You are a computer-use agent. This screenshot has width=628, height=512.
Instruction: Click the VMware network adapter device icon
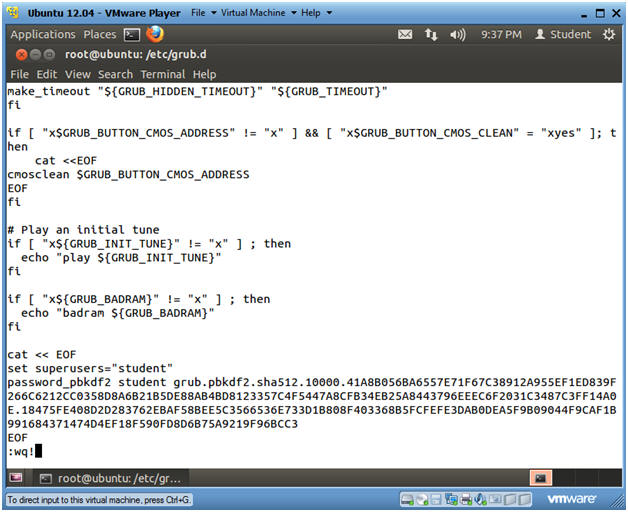[x=451, y=500]
